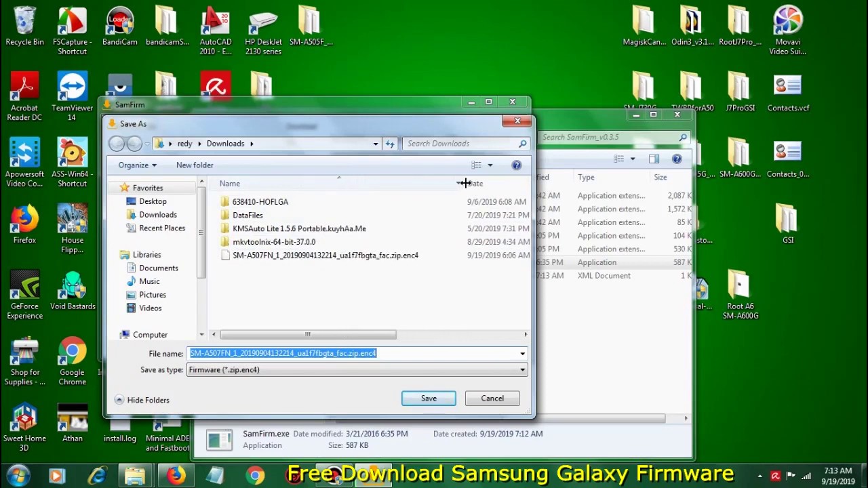
Task: Collapse folder pane with Hide Folders
Action: [x=142, y=400]
